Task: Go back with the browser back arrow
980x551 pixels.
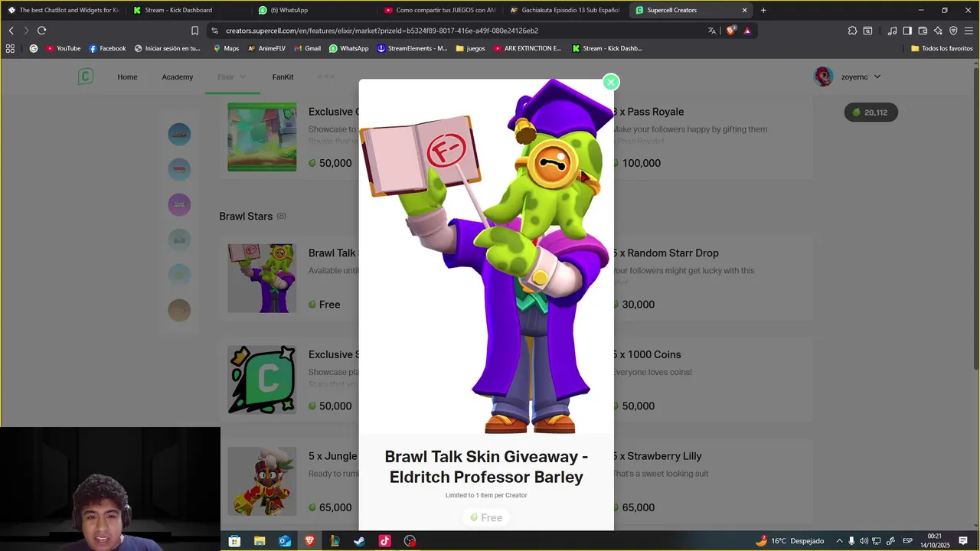Action: (11, 31)
